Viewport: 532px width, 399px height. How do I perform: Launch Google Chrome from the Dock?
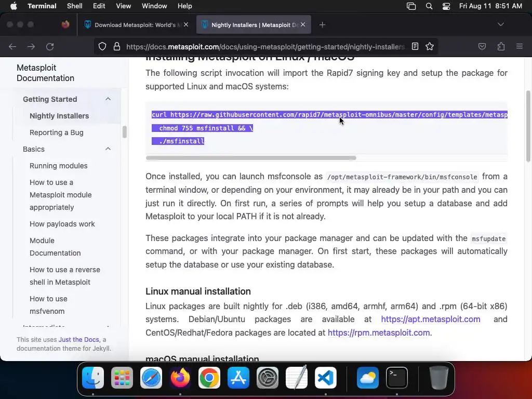click(209, 378)
